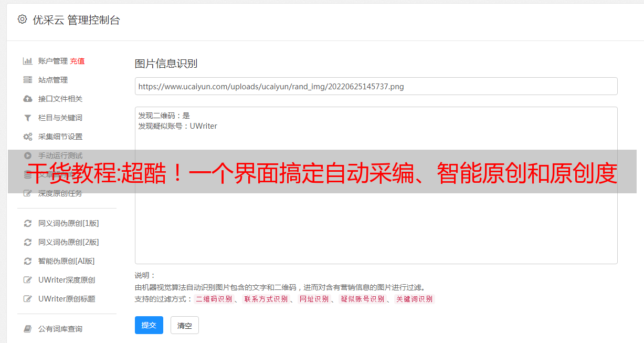Click the 二维码识别 tag
Viewport: 644px width, 343px height.
coord(214,299)
